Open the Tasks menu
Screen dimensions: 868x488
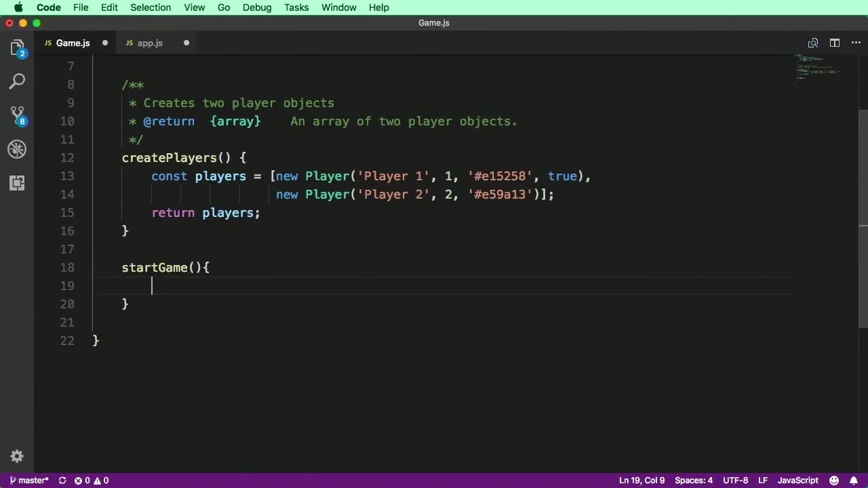coord(296,7)
